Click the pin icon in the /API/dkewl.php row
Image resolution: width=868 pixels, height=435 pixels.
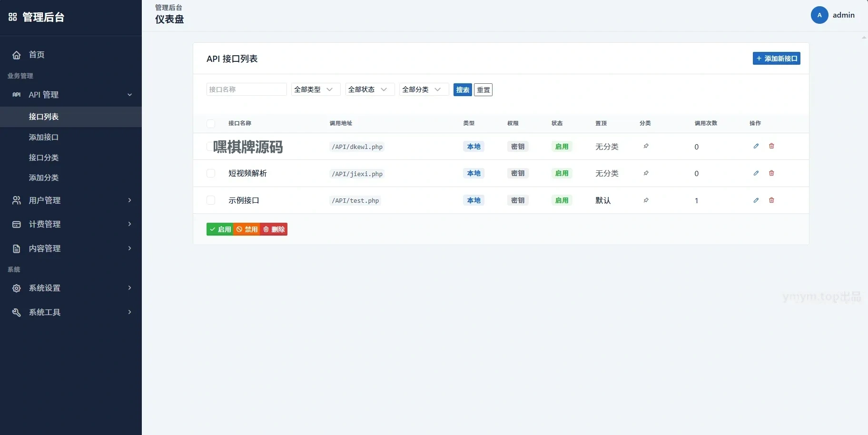646,146
